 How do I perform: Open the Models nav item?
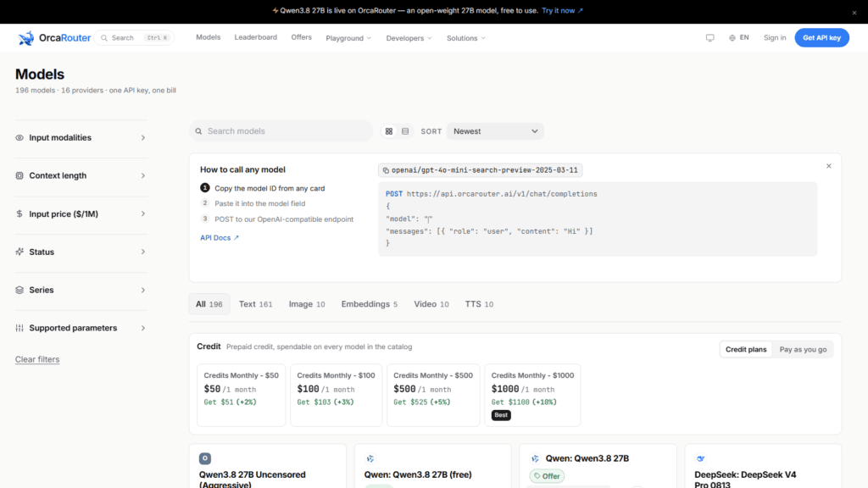[209, 37]
